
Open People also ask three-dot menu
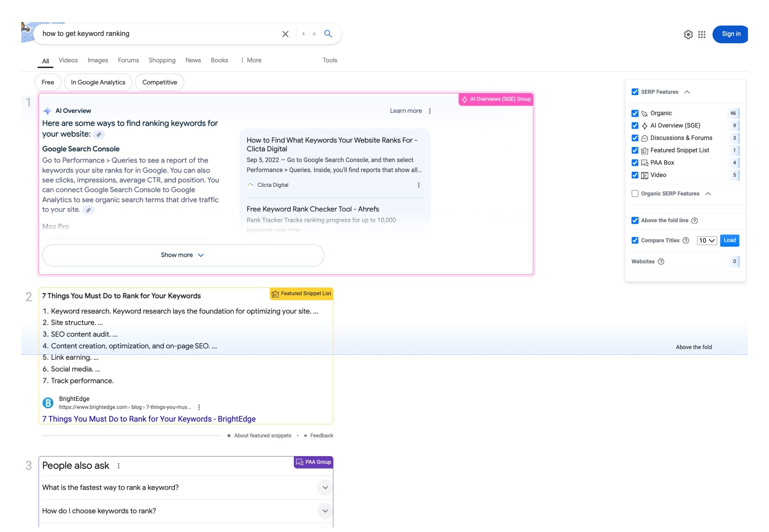[118, 466]
